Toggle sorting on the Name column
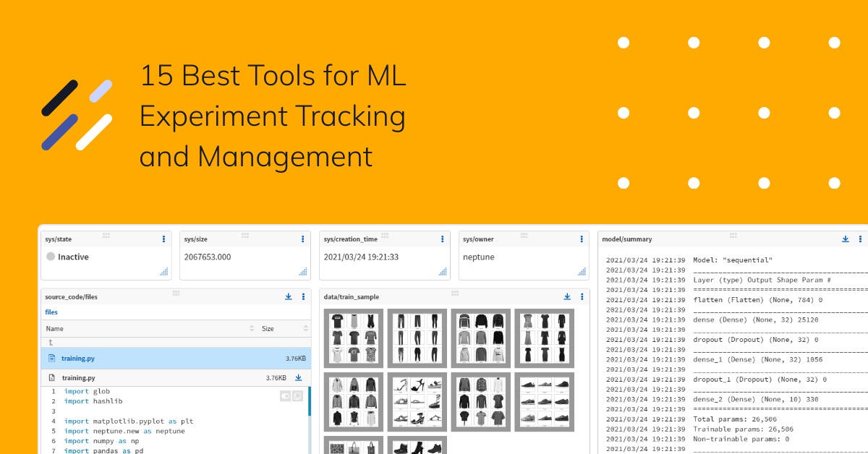Screen dimensions: 868x454 (252, 328)
